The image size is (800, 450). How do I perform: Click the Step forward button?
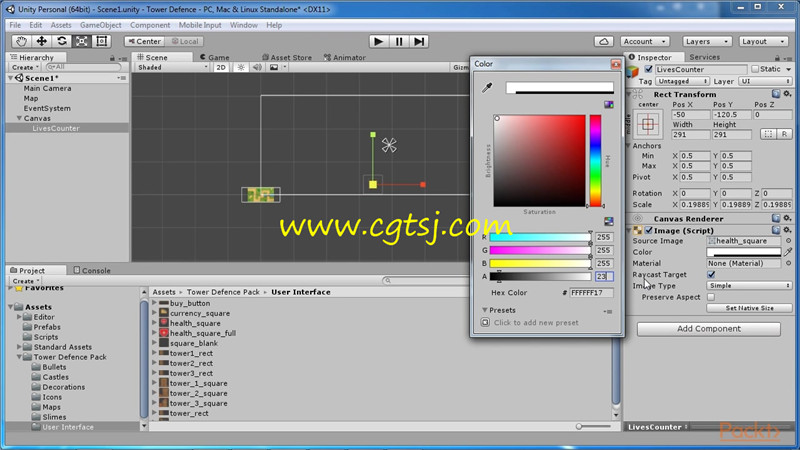(x=419, y=41)
